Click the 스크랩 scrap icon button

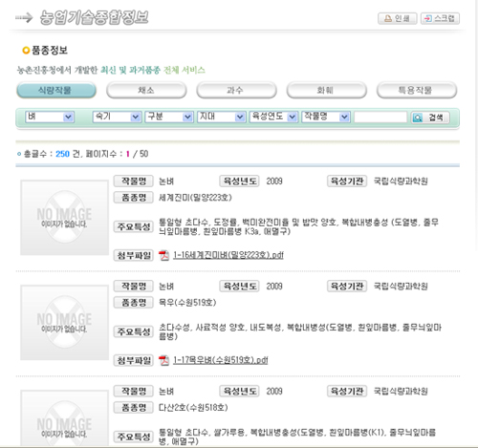pos(440,18)
